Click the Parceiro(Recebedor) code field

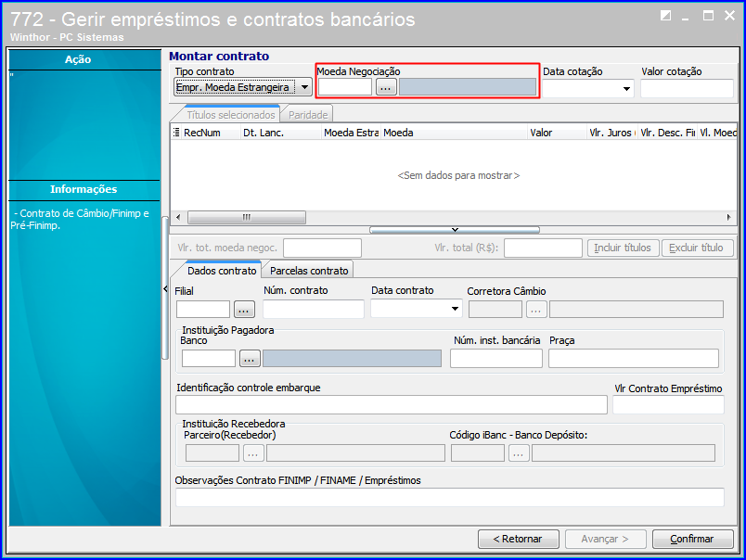coord(212,453)
